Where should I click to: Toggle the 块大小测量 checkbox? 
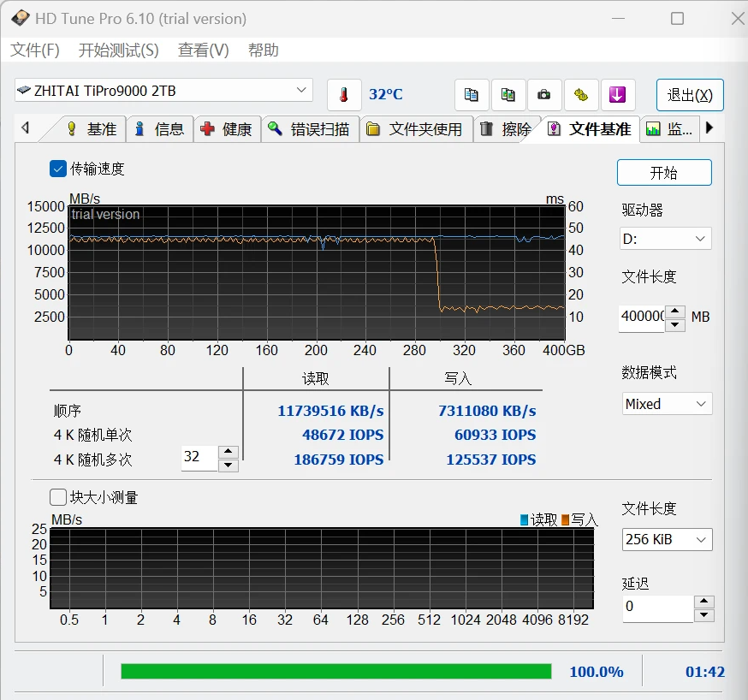click(58, 497)
